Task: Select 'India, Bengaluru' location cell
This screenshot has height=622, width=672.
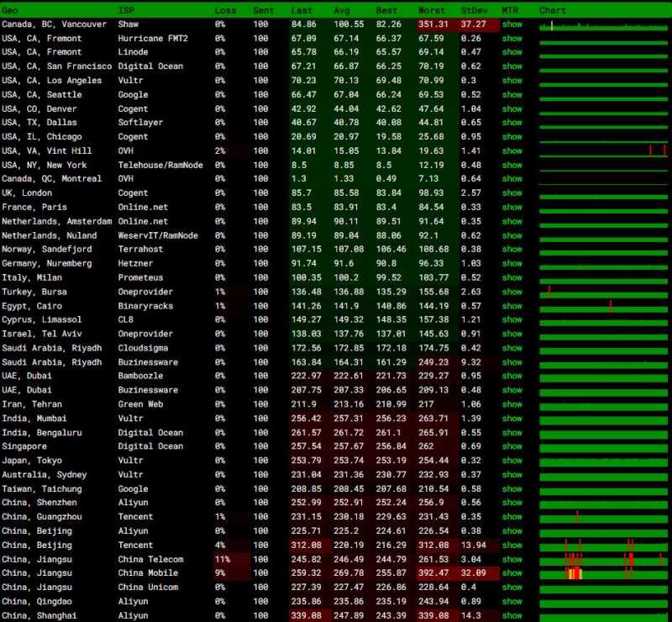Action: pyautogui.click(x=41, y=433)
